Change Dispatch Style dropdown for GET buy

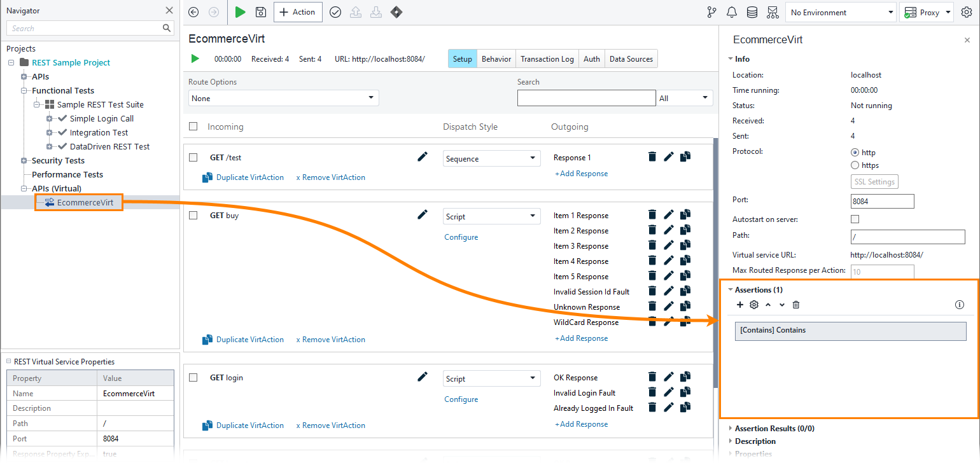[491, 216]
